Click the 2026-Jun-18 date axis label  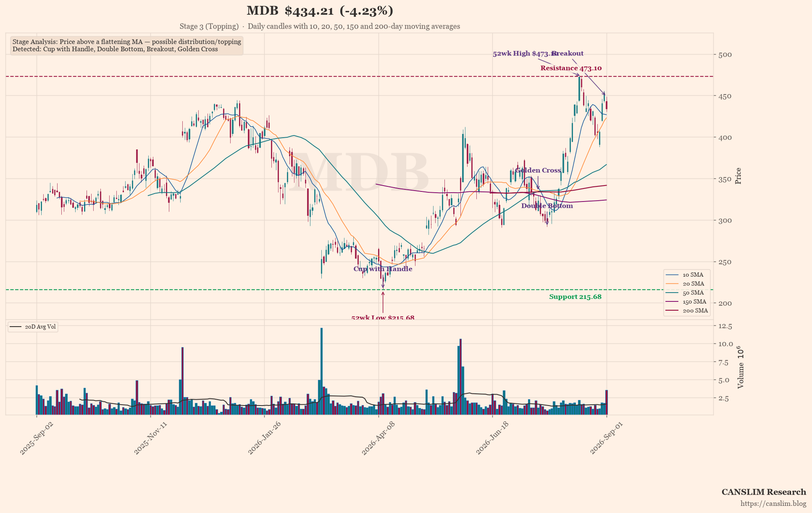point(492,438)
